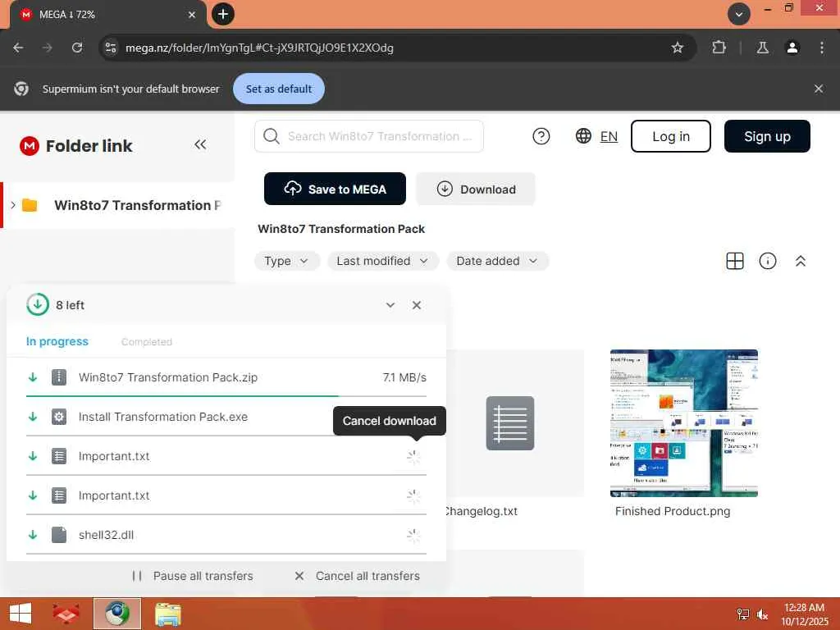Dismiss the default browser infobar
Screen dimensions: 840x630
coord(819,89)
